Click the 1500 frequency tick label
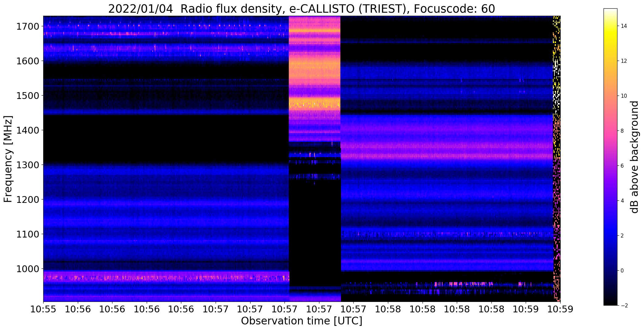Image resolution: width=644 pixels, height=330 pixels. click(x=28, y=96)
